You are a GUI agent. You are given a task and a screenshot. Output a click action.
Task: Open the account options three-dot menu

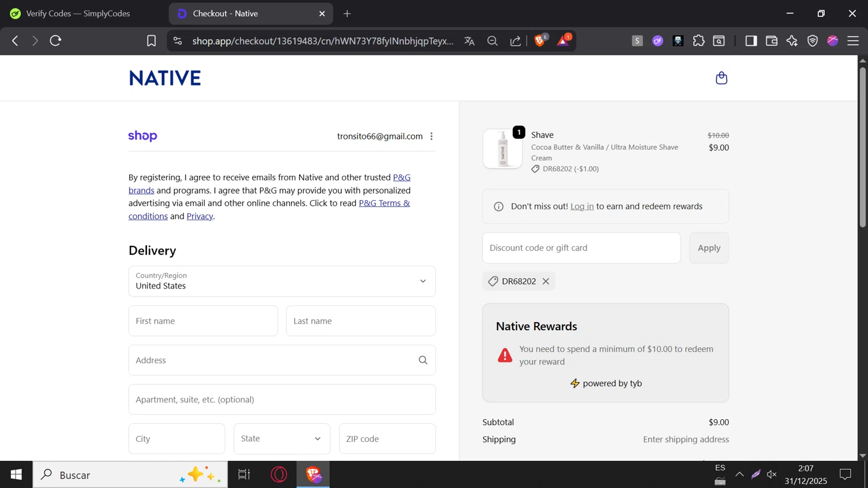coord(432,136)
